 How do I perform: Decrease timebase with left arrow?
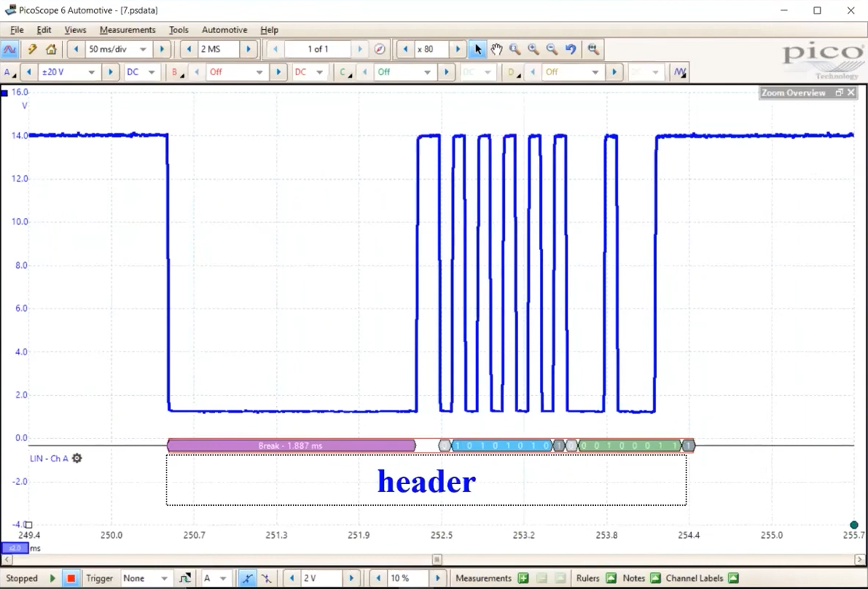coord(76,49)
